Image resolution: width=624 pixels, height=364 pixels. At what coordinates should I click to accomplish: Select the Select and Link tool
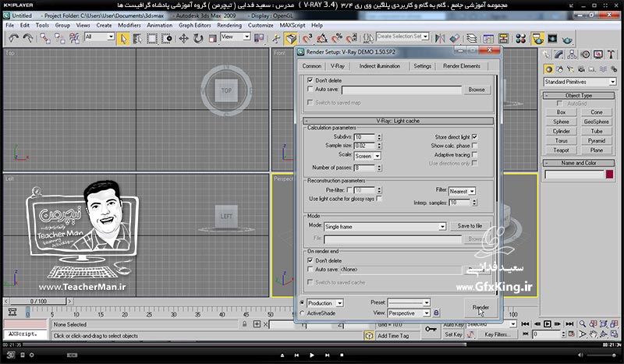(x=45, y=38)
